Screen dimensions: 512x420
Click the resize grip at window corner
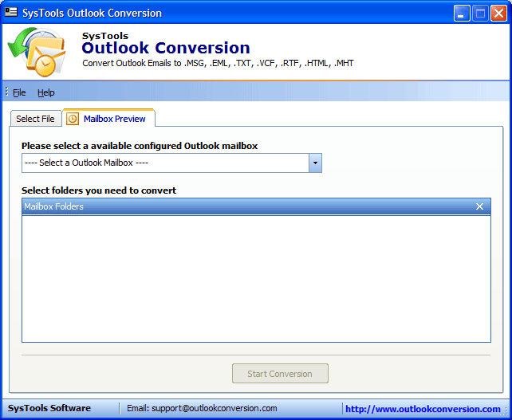tap(504, 413)
